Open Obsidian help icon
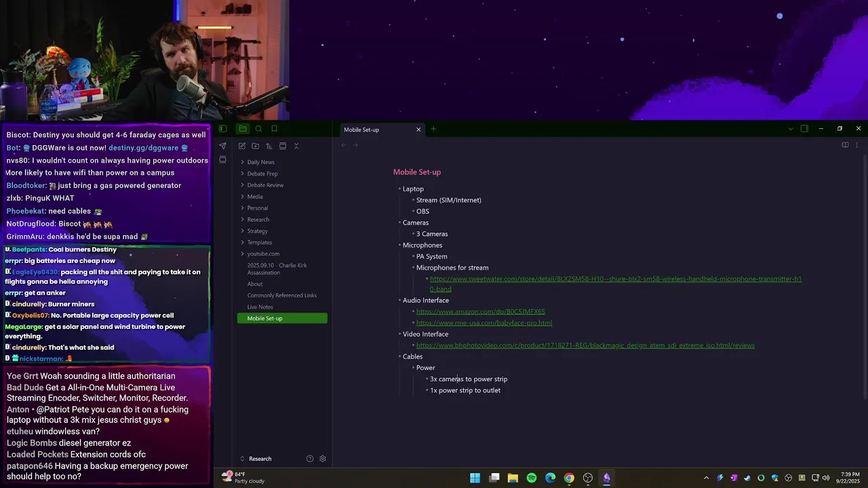 coord(310,459)
